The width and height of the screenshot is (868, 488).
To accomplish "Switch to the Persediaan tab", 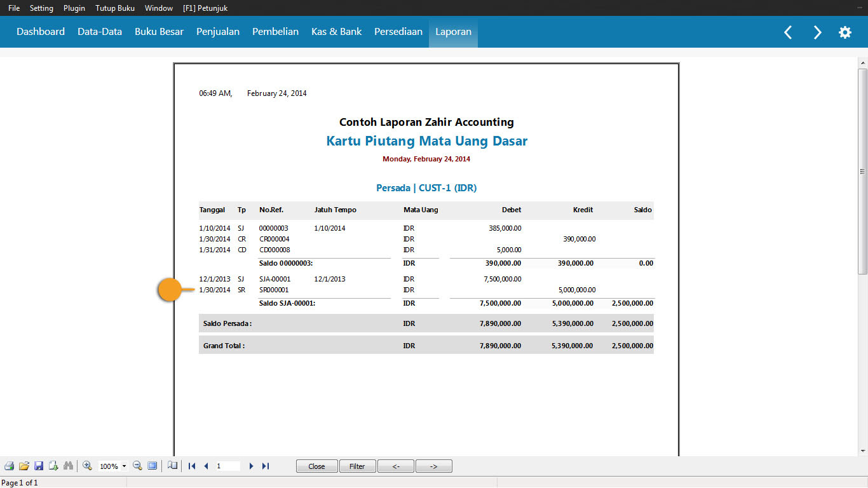I will pyautogui.click(x=398, y=32).
